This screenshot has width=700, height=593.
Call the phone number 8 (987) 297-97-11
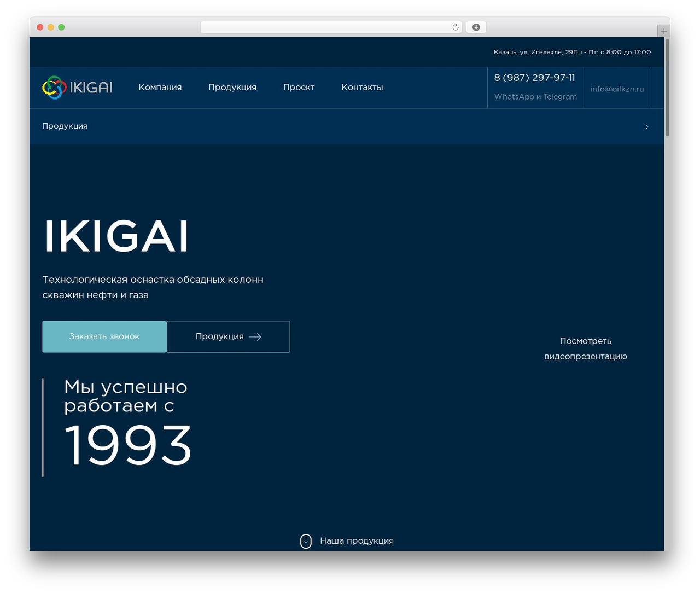[x=535, y=78]
